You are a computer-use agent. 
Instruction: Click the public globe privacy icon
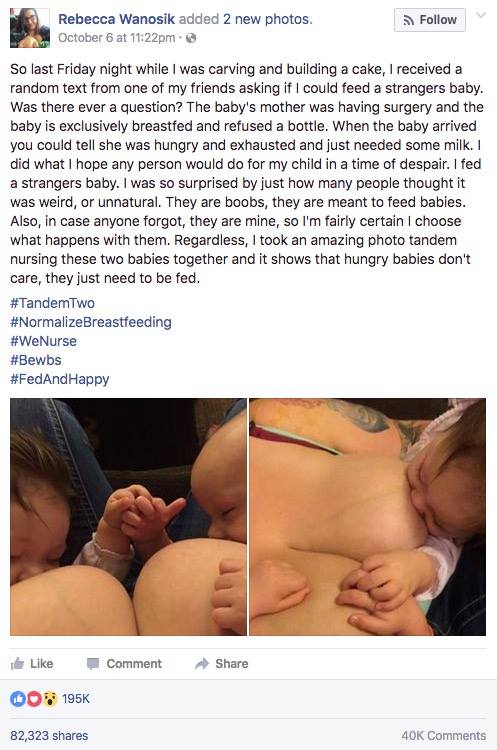pos(191,38)
